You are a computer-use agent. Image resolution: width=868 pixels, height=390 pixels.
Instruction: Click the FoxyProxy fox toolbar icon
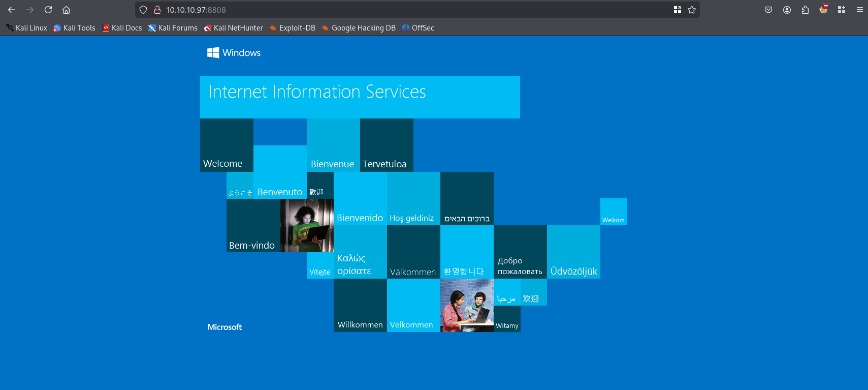pos(823,9)
